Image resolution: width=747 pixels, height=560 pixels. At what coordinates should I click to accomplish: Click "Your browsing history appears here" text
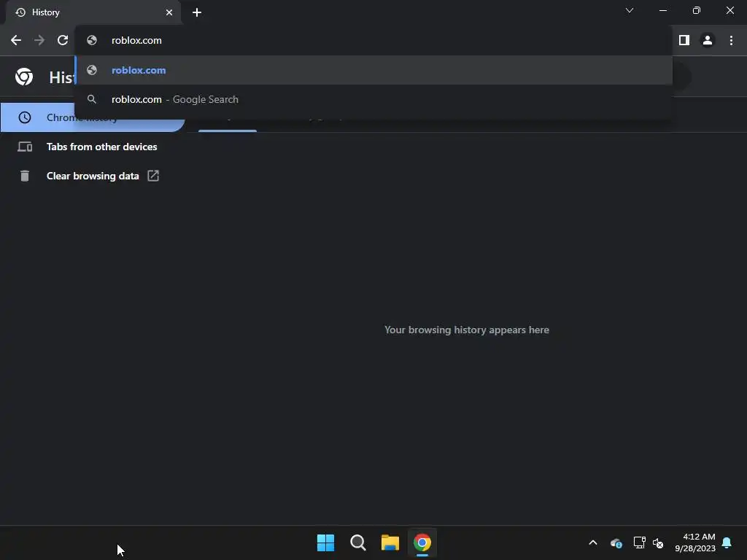click(467, 330)
